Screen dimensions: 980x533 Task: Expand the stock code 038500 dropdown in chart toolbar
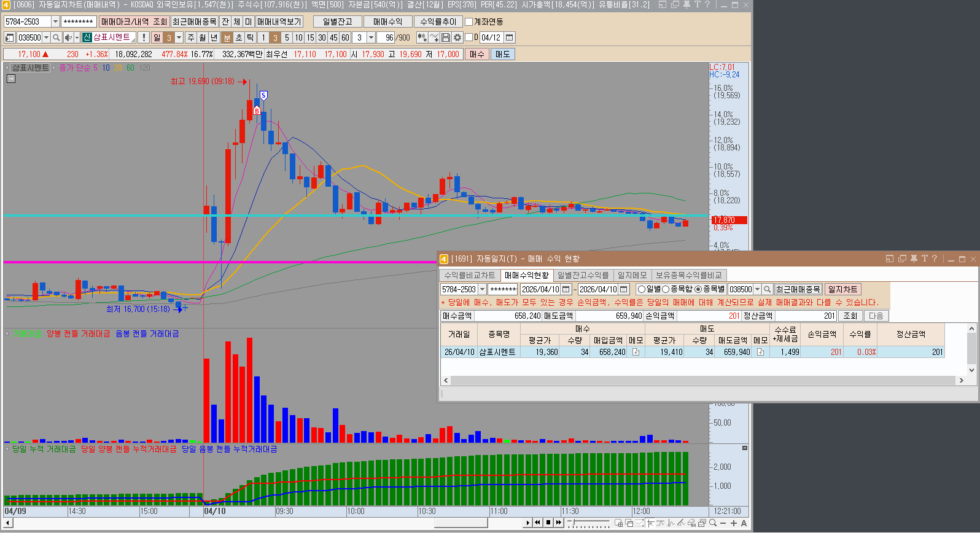[46, 37]
